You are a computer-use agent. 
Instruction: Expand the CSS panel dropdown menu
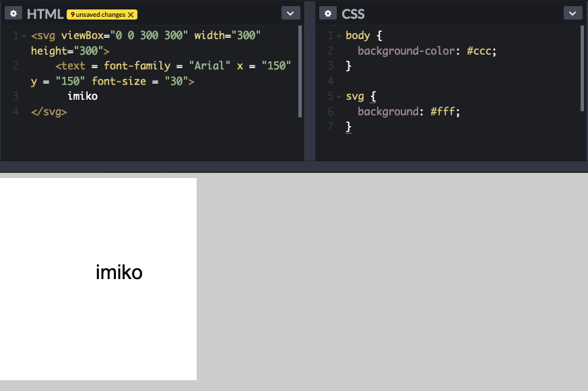pyautogui.click(x=573, y=13)
